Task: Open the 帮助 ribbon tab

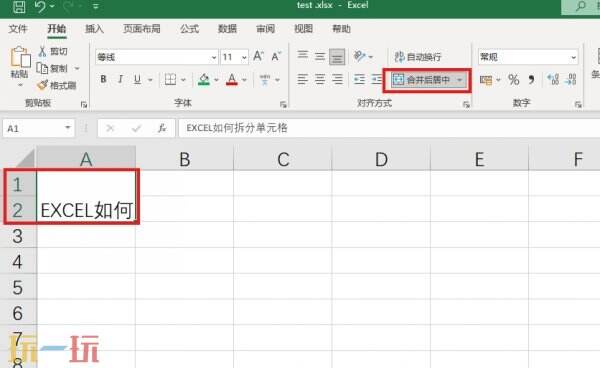Action: coord(341,29)
